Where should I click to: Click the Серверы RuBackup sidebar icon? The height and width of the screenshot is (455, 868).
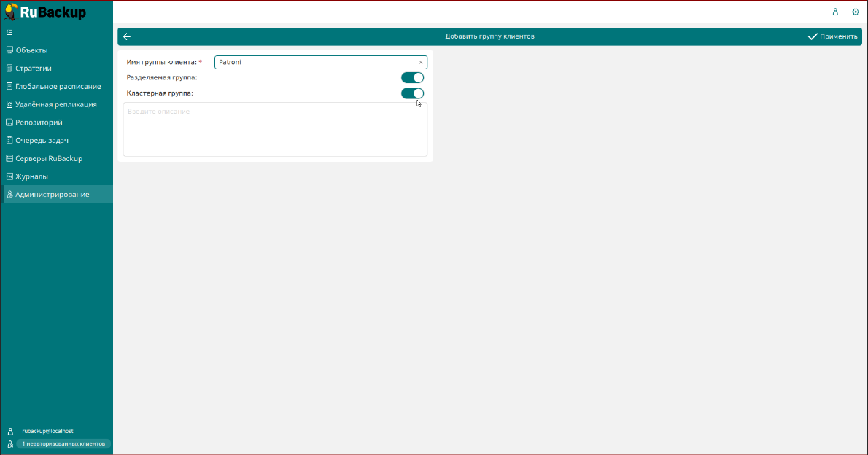click(9, 158)
